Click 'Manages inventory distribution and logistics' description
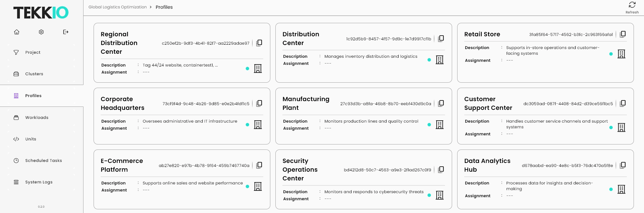Image resolution: width=644 pixels, height=213 pixels. click(371, 56)
